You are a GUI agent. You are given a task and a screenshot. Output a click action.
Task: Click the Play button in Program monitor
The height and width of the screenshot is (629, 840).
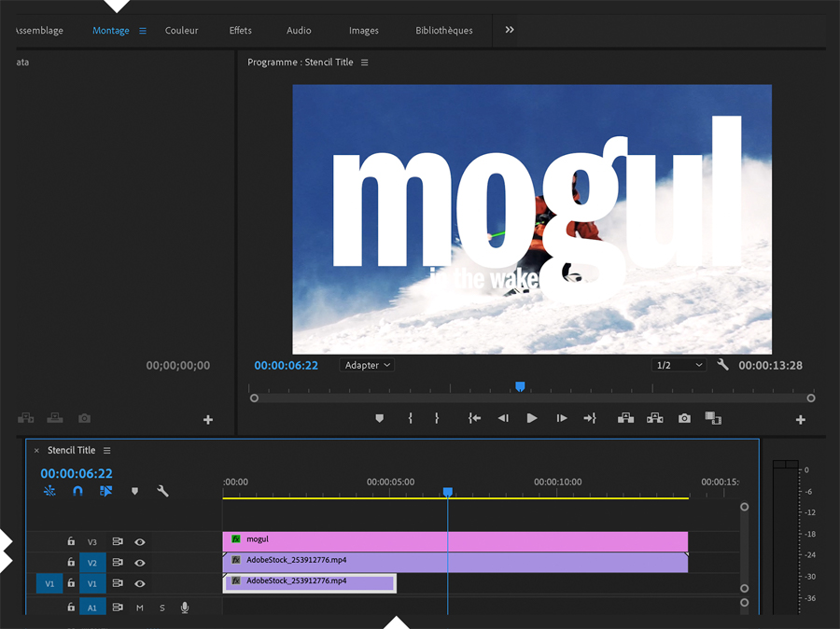(x=532, y=419)
